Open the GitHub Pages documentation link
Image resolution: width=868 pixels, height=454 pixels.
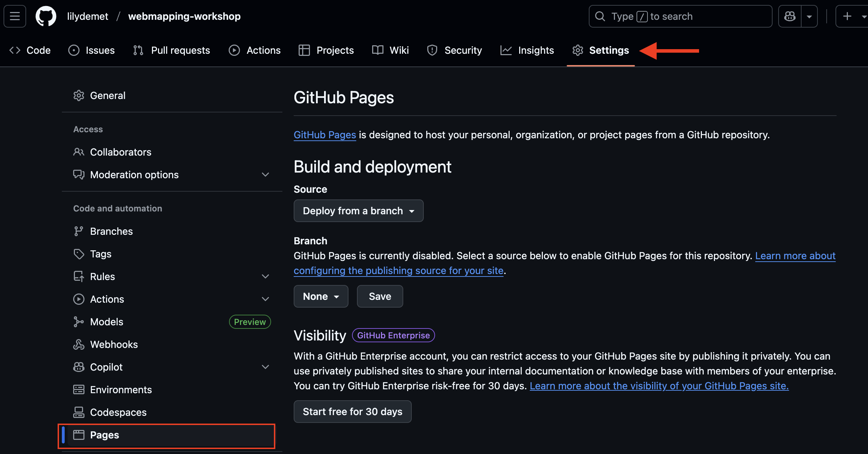(x=325, y=135)
